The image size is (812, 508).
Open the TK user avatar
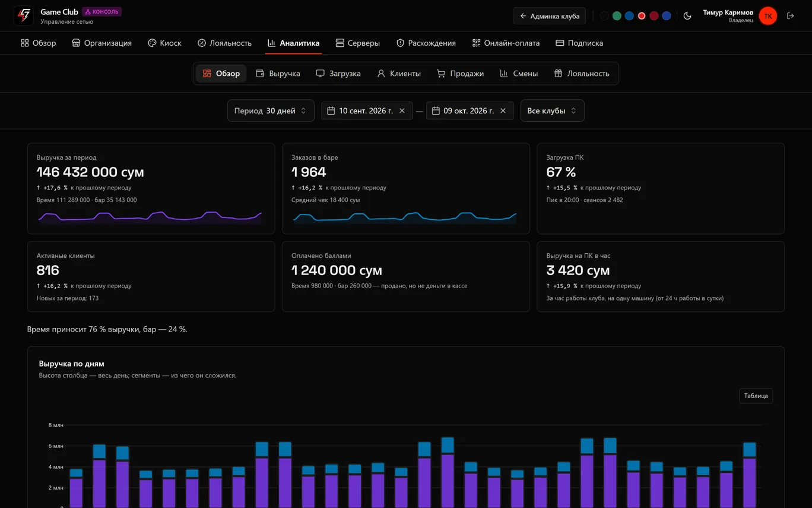tap(768, 16)
